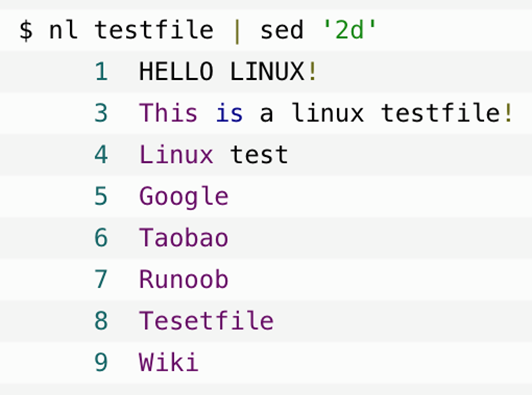Viewport: 532px width, 395px height.
Task: Click the nl command text
Action: tap(63, 30)
